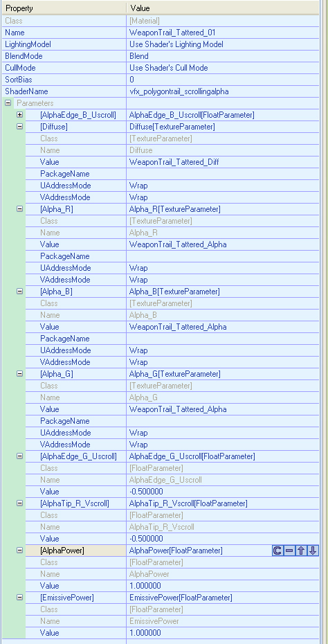This screenshot has height=644, width=328.
Task: Collapse the AlphaEdge_G_Uscroll parameter
Action: pos(19,456)
